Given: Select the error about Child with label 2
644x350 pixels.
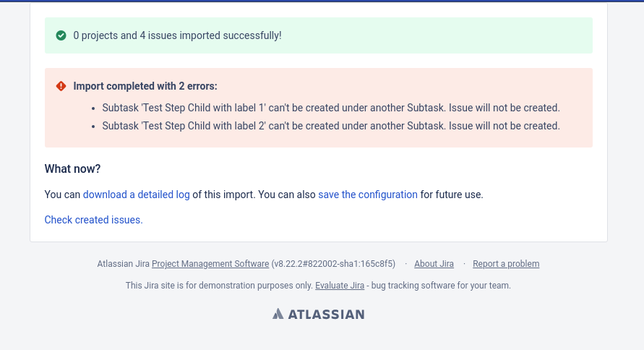Looking at the screenshot, I should [331, 126].
